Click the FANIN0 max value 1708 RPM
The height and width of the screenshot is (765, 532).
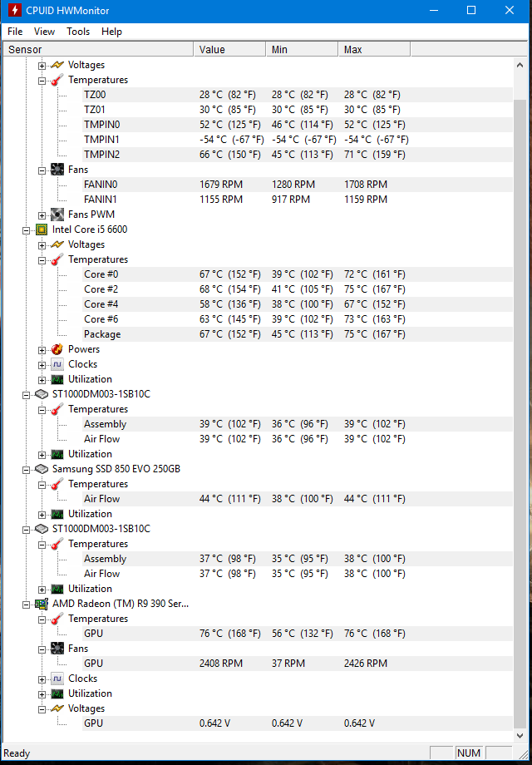click(366, 185)
